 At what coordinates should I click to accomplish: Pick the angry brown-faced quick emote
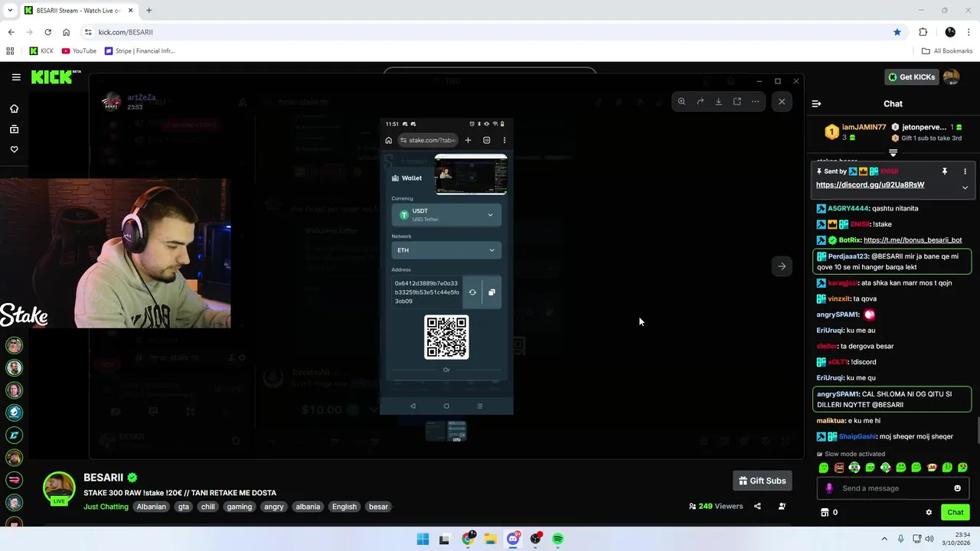tap(839, 468)
